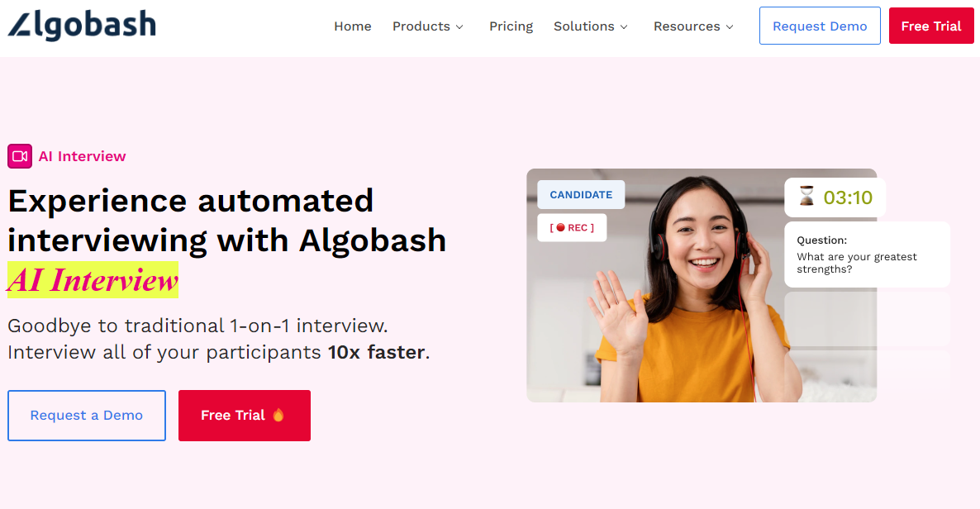Expand the Products dropdown chevron
Screen dimensions: 980x509
(459, 27)
